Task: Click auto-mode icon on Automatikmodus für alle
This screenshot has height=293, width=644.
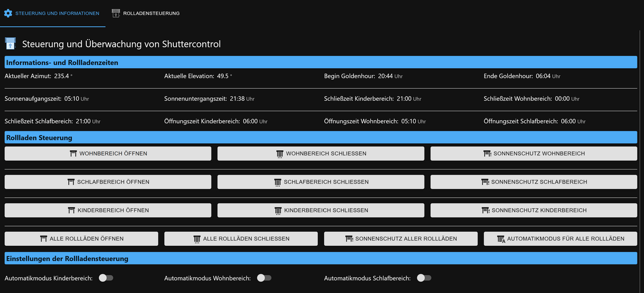Action: pyautogui.click(x=501, y=239)
